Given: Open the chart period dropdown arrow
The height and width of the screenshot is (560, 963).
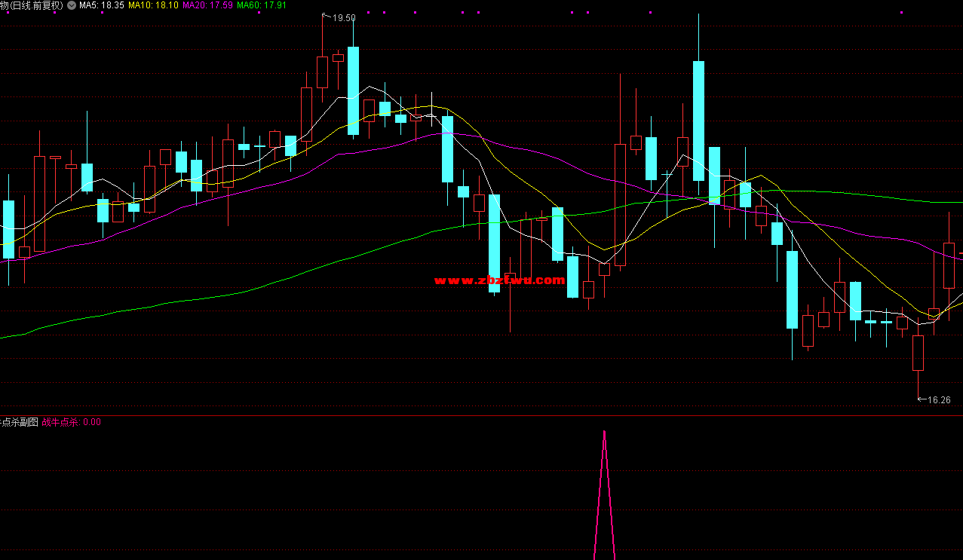Looking at the screenshot, I should 71,5.
